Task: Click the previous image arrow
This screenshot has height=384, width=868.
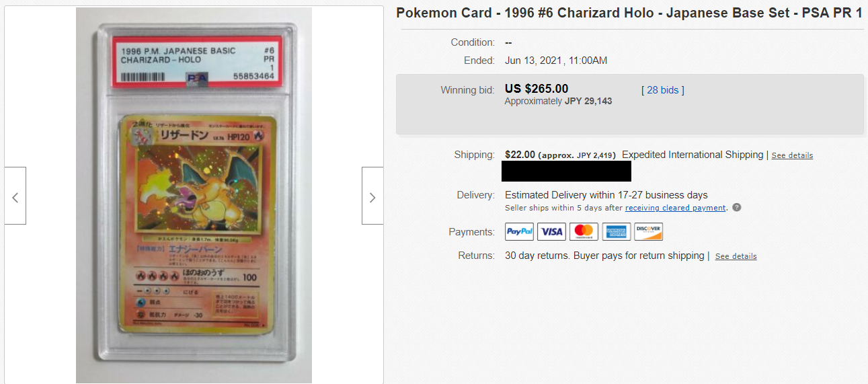Action: click(x=15, y=196)
